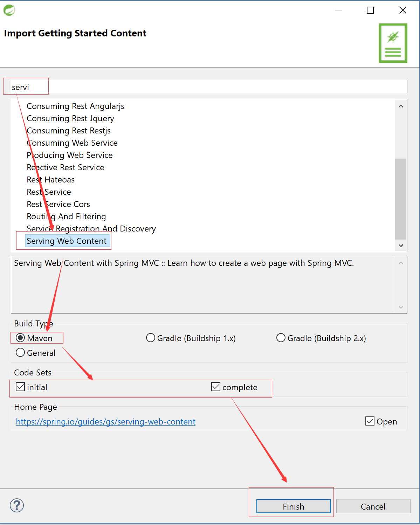The image size is (420, 525).
Task: Select Producing Web Service guide
Action: (x=70, y=155)
